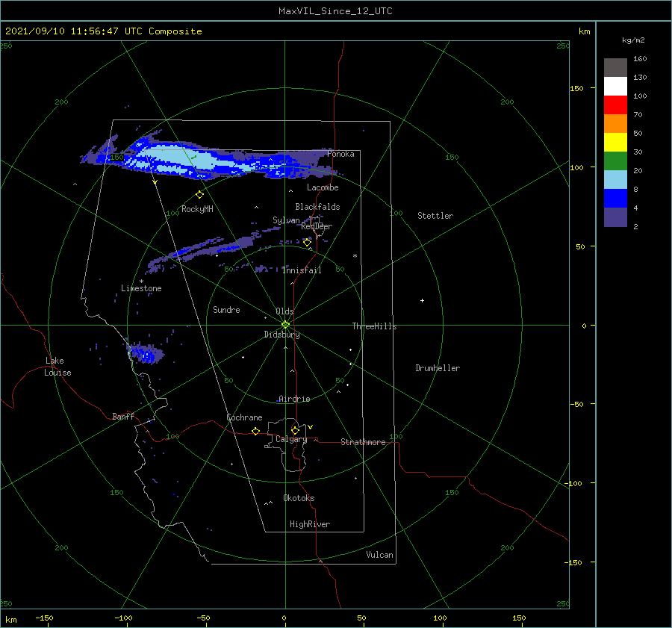Click the km unit label at top right

tap(584, 31)
